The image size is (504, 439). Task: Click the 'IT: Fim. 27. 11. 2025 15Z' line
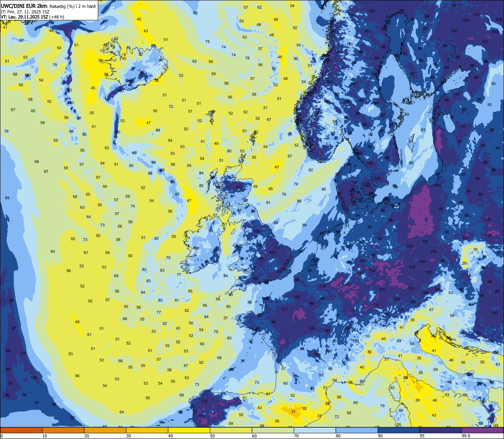25,11
